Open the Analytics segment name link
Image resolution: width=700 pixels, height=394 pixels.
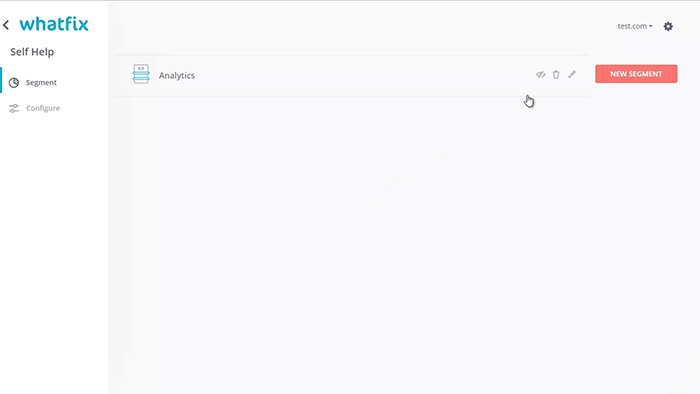coord(177,75)
